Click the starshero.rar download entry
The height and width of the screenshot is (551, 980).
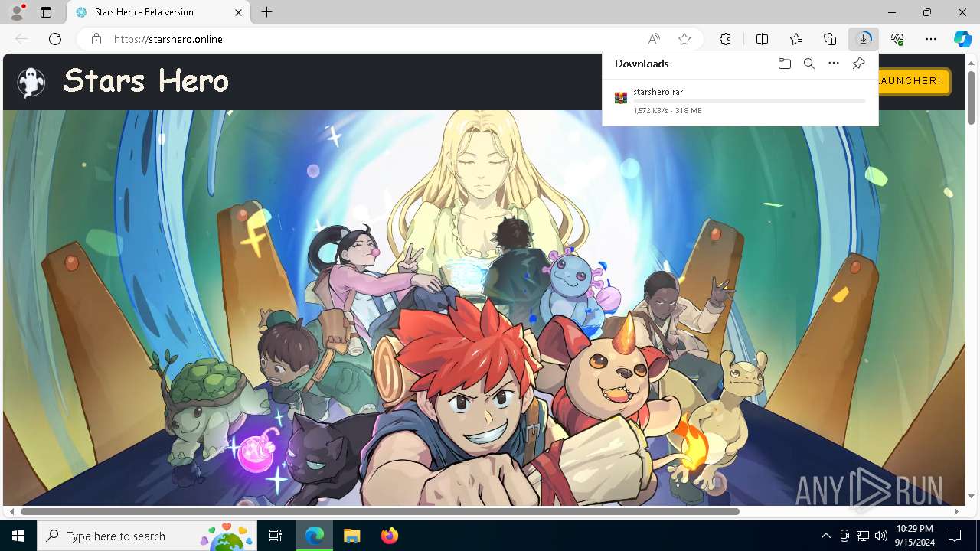(740, 101)
